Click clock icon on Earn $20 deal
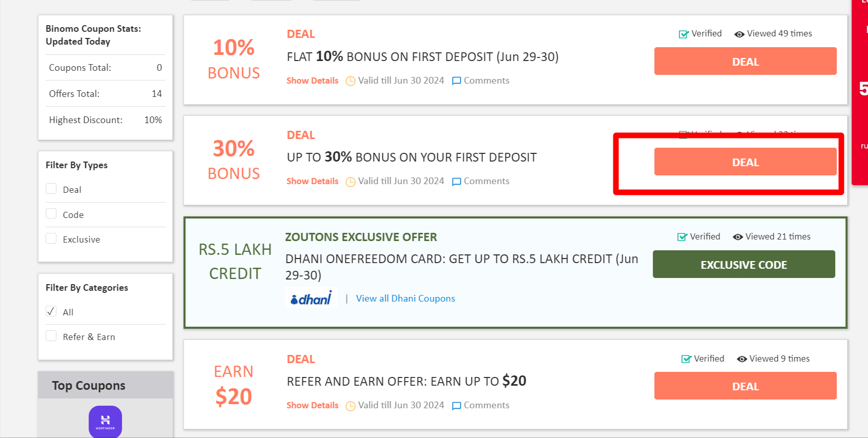The image size is (868, 438). point(350,406)
